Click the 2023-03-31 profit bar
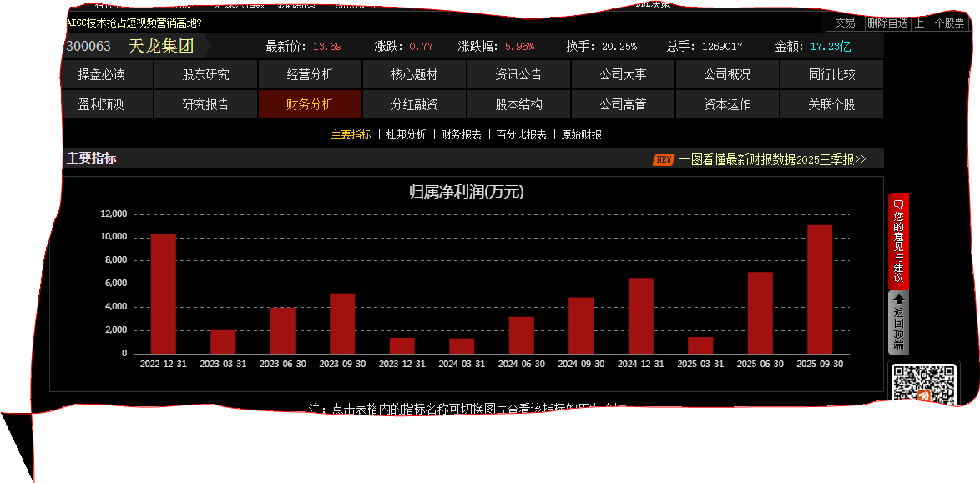Viewport: 980px width, 483px height. 223,342
